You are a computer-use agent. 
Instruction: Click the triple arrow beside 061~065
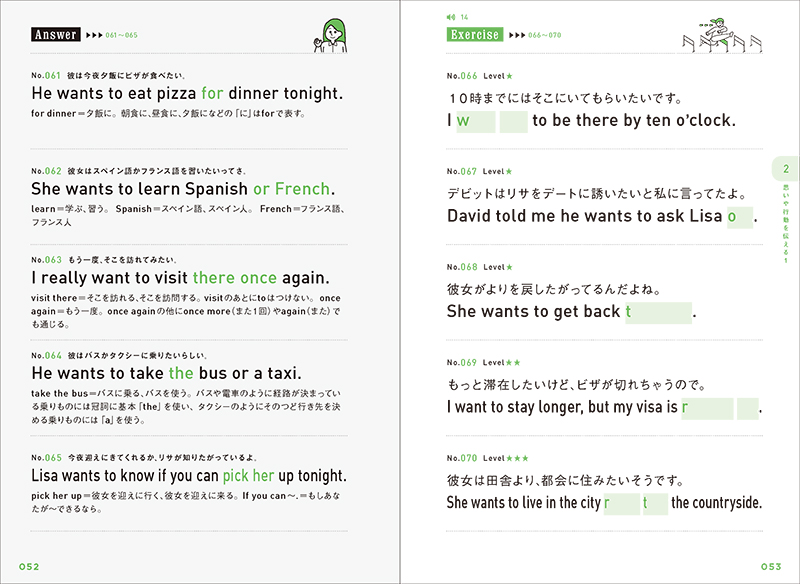point(94,35)
